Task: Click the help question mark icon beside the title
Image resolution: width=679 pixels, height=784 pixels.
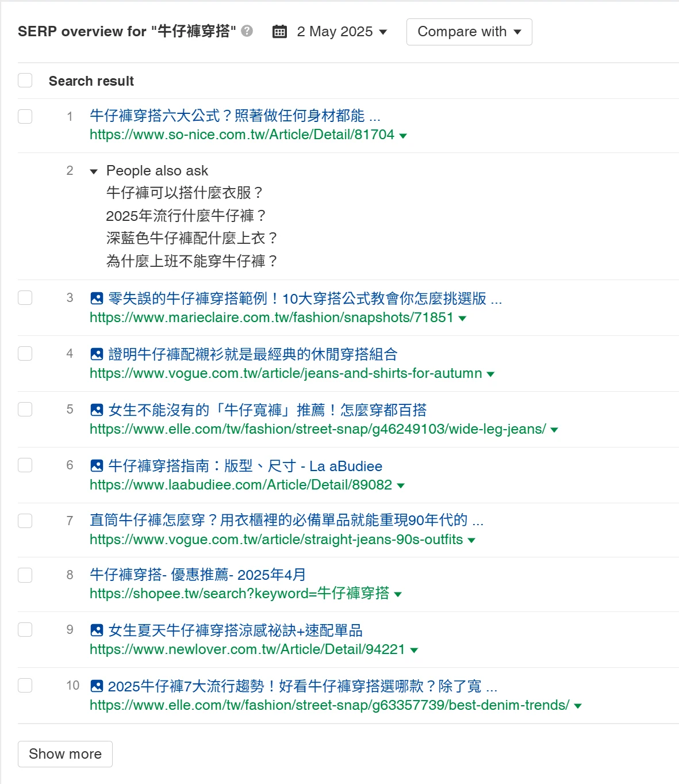Action: [x=247, y=31]
